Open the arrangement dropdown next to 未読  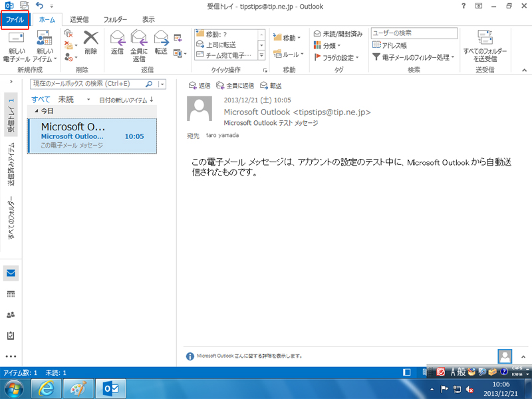(88, 100)
